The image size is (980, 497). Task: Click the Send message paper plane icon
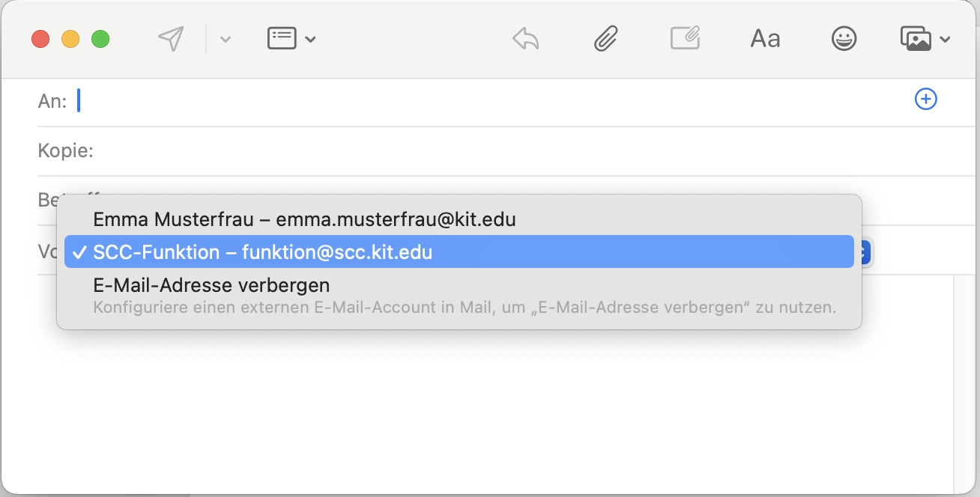172,39
